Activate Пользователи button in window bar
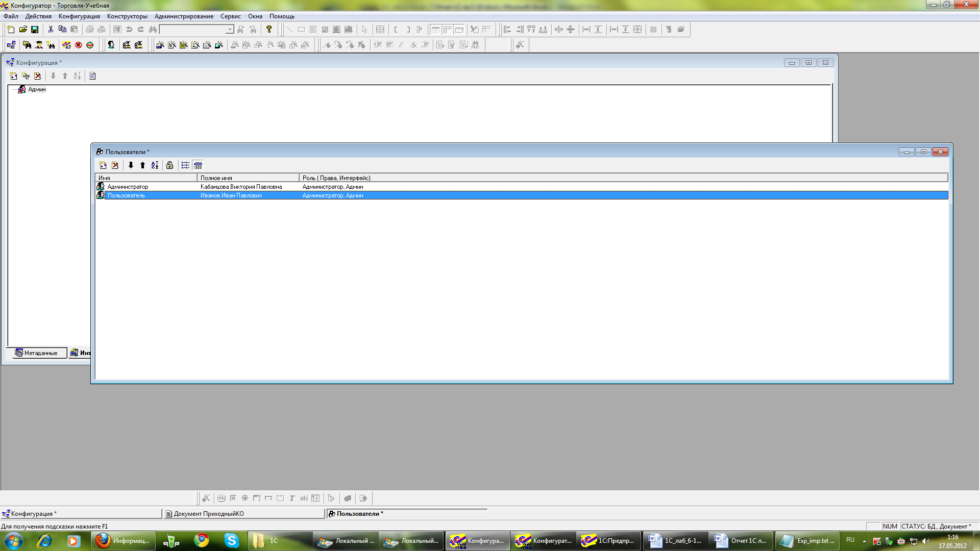The height and width of the screenshot is (551, 980). coord(407,514)
